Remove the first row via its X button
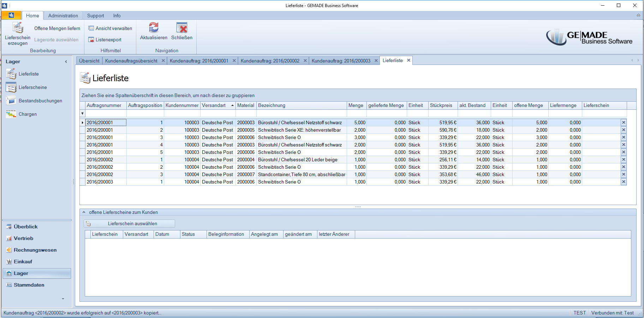This screenshot has height=318, width=644. click(624, 122)
